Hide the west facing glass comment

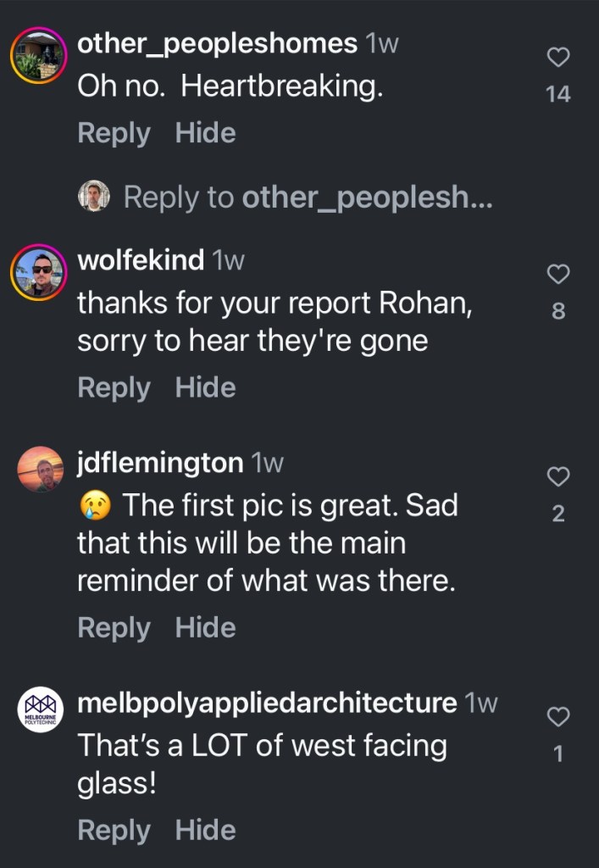tap(205, 831)
